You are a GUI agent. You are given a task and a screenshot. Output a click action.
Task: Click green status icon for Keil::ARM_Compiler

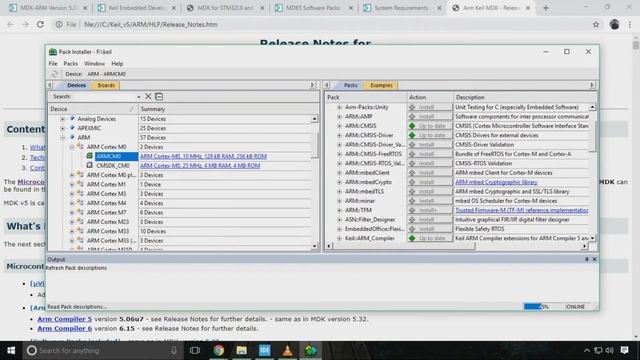coord(412,238)
